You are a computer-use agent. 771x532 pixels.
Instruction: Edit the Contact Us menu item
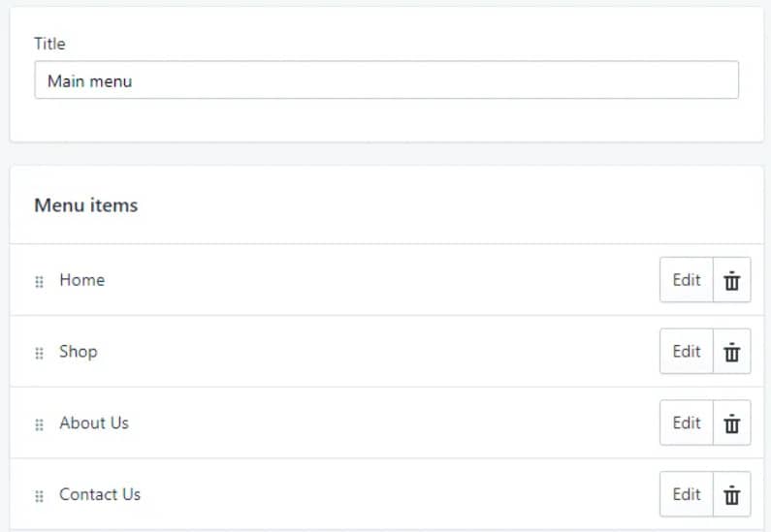coord(687,494)
